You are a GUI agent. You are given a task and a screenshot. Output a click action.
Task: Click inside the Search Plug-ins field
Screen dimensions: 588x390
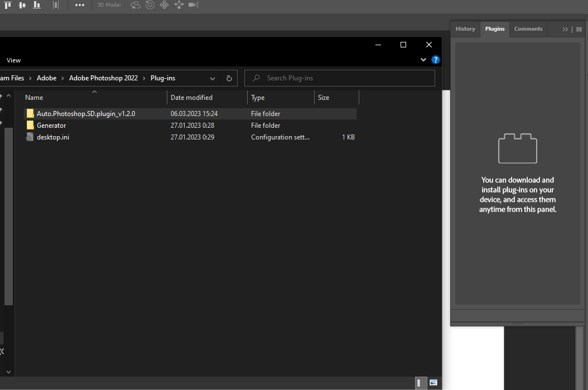(340, 78)
